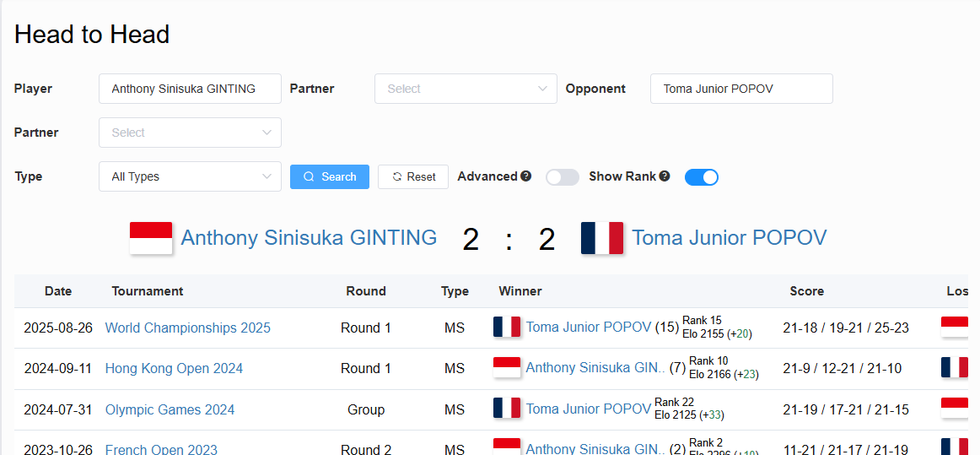Open the Hong Kong Open 2024 tournament link

tap(174, 369)
